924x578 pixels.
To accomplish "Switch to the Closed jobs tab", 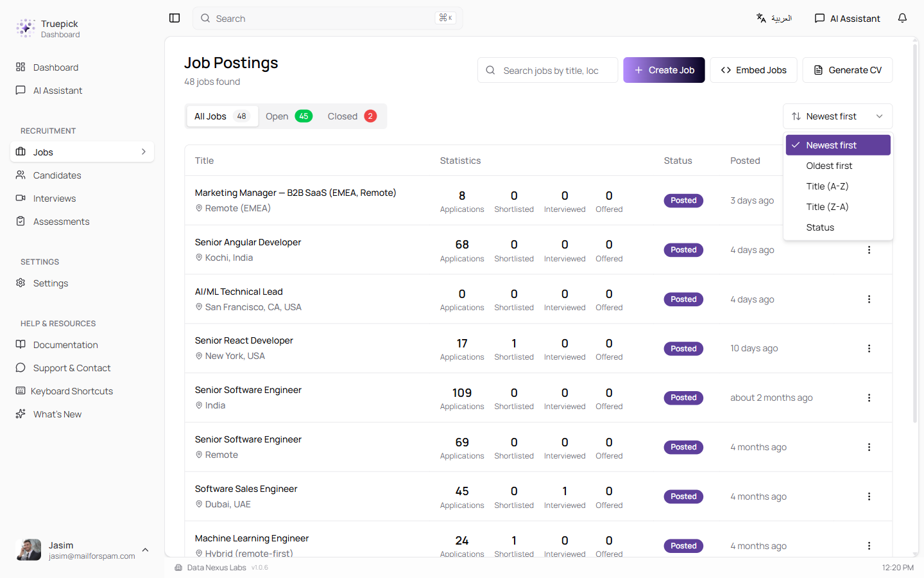I will coord(351,116).
